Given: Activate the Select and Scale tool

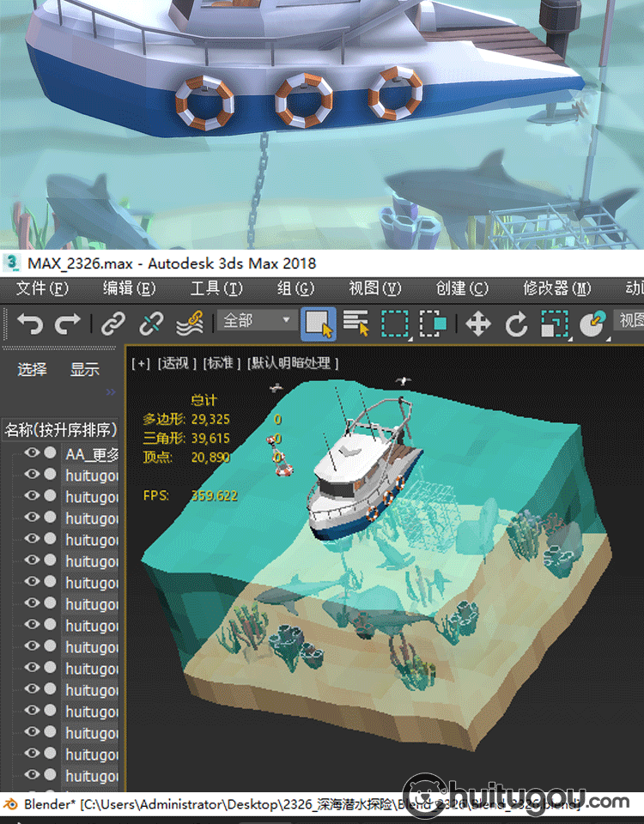Looking at the screenshot, I should (x=555, y=324).
